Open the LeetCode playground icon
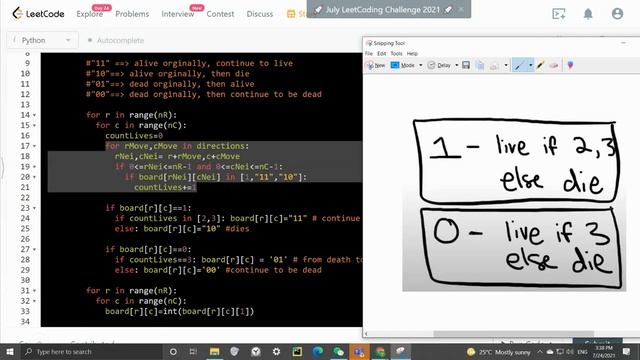This screenshot has height=360, width=640. (x=559, y=14)
